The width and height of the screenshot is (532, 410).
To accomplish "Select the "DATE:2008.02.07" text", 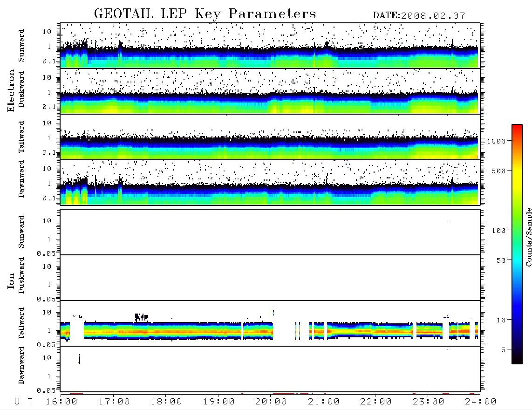I will 419,16.
